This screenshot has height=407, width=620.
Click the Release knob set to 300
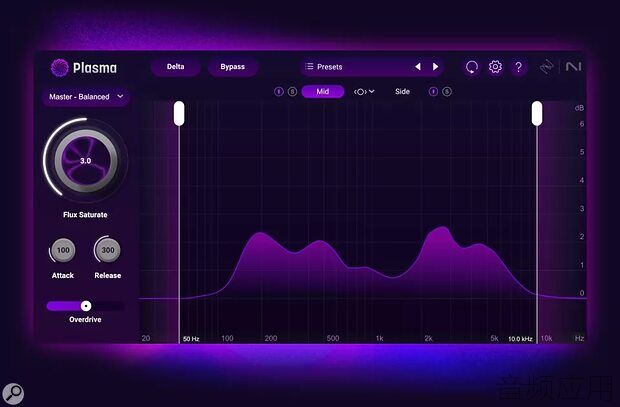click(108, 250)
